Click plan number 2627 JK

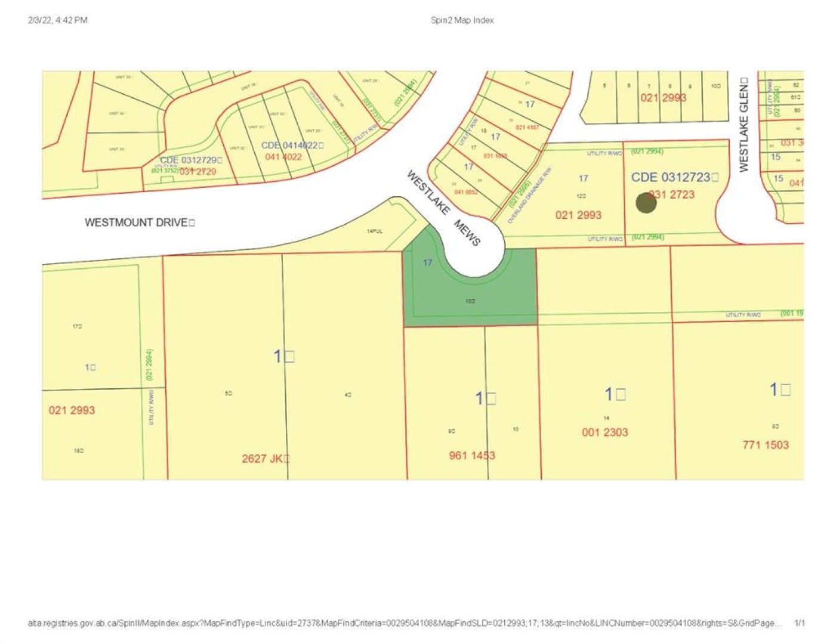coord(265,459)
